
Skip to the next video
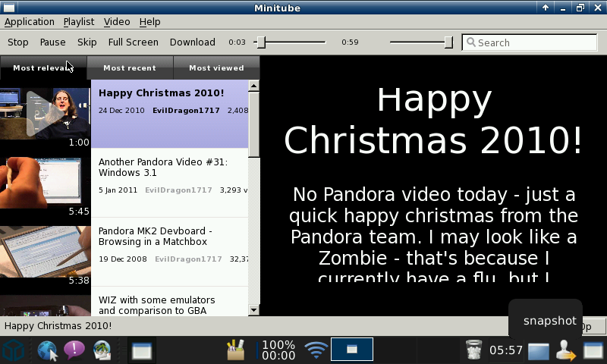coord(87,42)
